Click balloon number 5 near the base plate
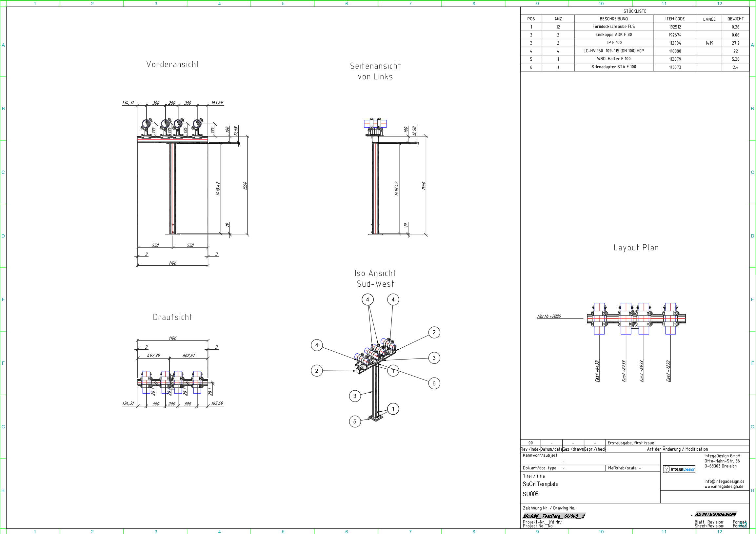Image resolution: width=756 pixels, height=534 pixels. [x=355, y=421]
